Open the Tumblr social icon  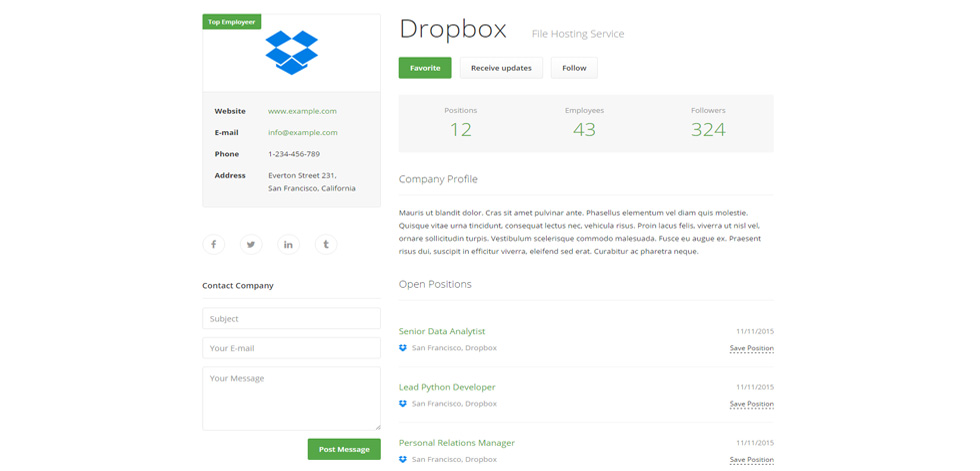tap(326, 244)
